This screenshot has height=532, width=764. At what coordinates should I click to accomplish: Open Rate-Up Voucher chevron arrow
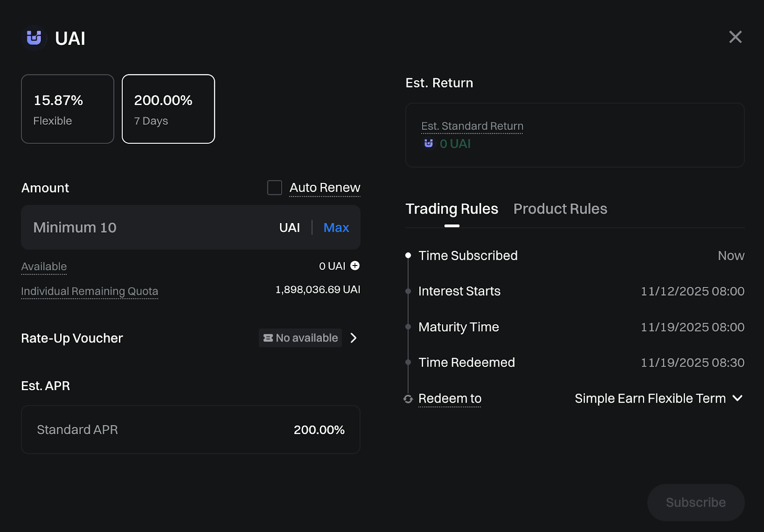(353, 338)
